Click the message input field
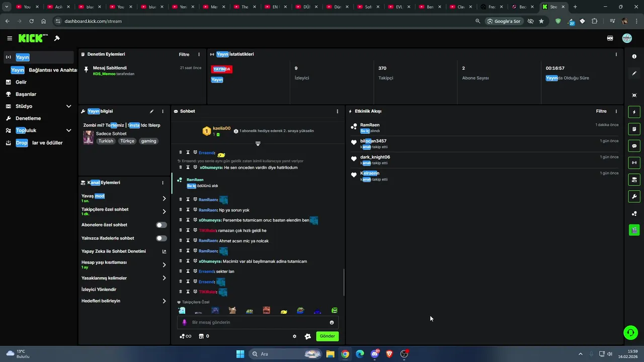This screenshot has height=362, width=644. (x=258, y=322)
